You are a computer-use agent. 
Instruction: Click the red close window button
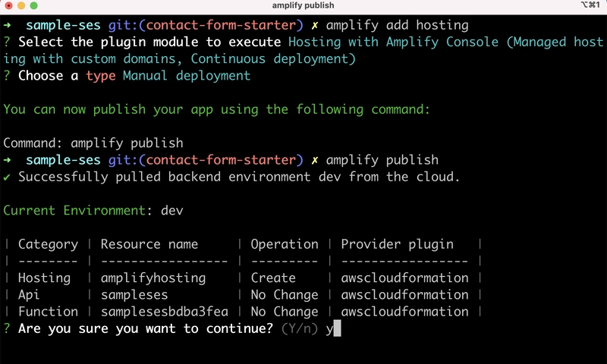pyautogui.click(x=8, y=5)
